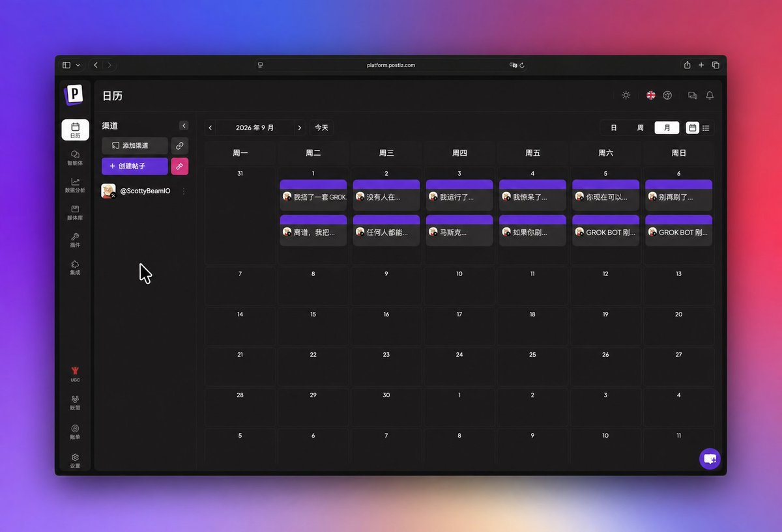The image size is (782, 532).
Task: Change language via the UK flag
Action: point(651,95)
